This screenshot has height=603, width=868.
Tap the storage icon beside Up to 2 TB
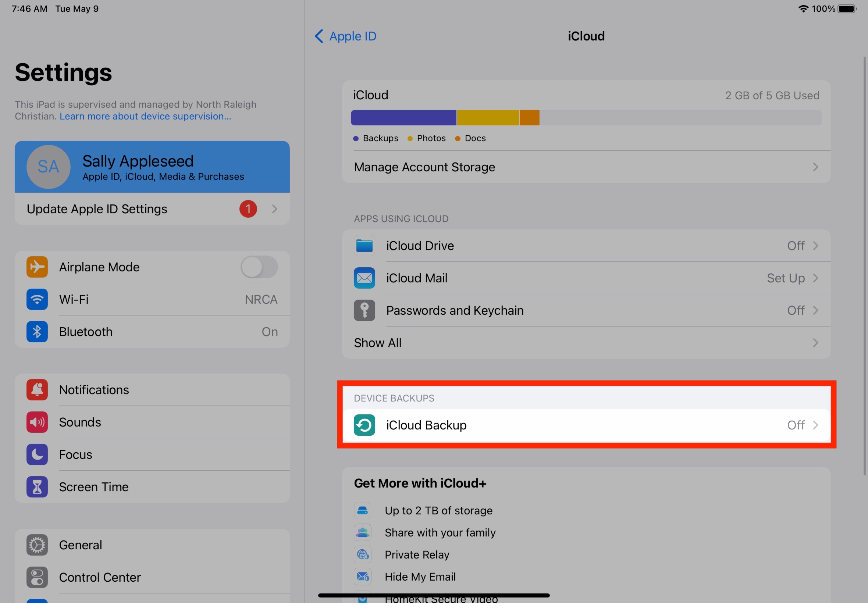pos(362,511)
